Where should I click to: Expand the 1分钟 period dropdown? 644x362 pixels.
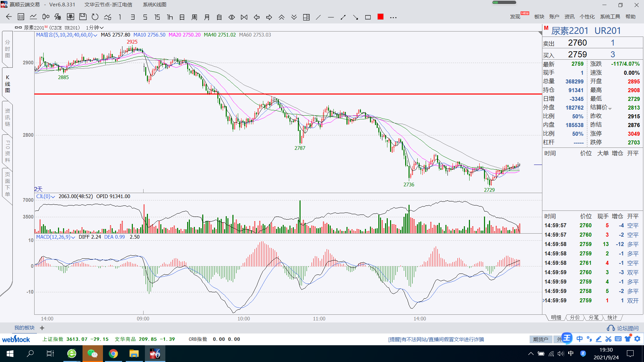95,27
